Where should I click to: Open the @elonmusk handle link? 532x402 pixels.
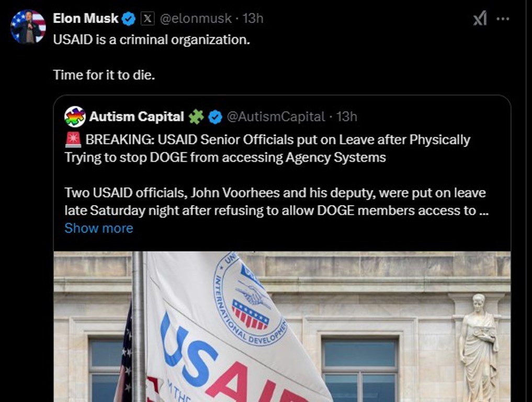[195, 19]
